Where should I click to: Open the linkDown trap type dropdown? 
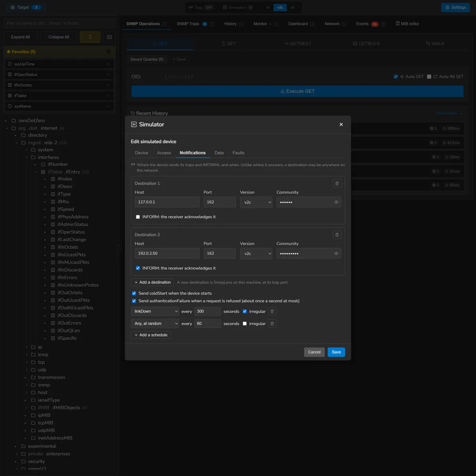[x=155, y=311]
